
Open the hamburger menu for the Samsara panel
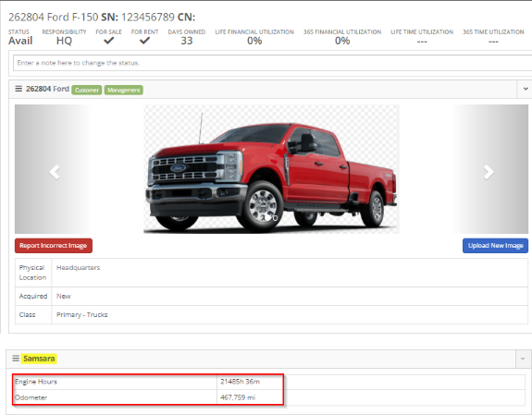pos(16,359)
